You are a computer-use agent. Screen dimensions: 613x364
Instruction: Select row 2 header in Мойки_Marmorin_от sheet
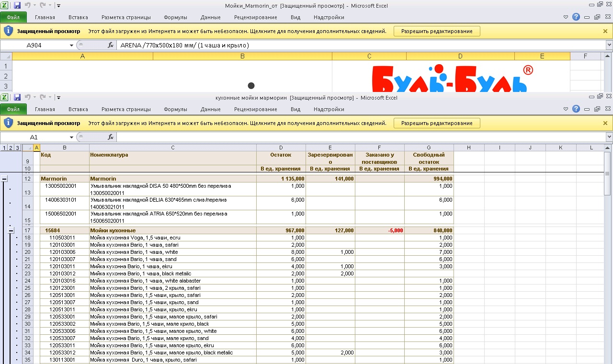click(x=6, y=76)
